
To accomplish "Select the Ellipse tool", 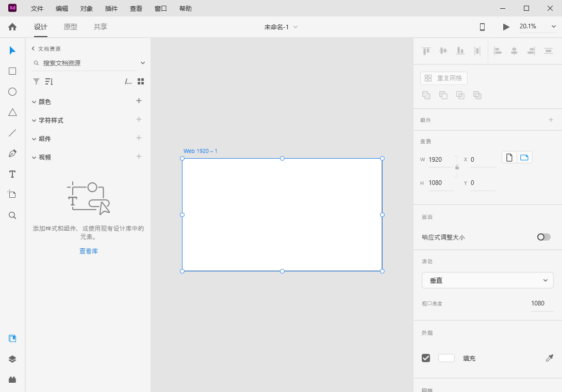I will (x=12, y=92).
